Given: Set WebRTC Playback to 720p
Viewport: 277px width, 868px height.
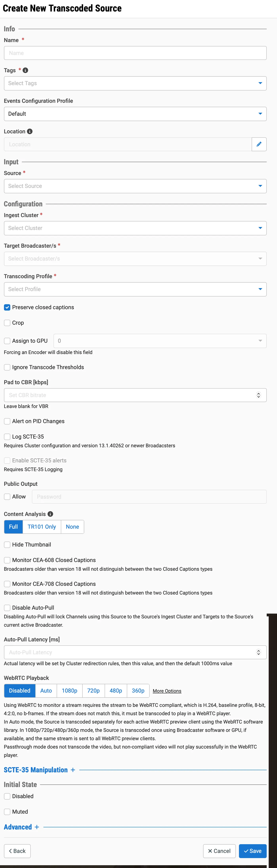Looking at the screenshot, I should 94,691.
